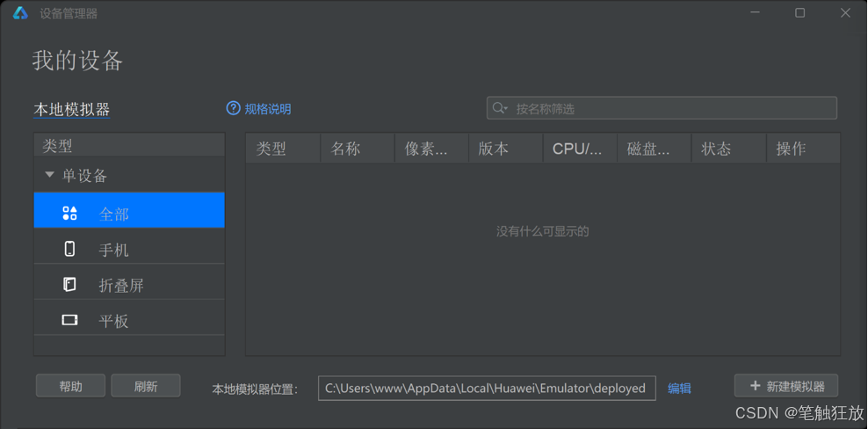Focus the 按名称筛选 search field
The width and height of the screenshot is (868, 429).
point(662,108)
